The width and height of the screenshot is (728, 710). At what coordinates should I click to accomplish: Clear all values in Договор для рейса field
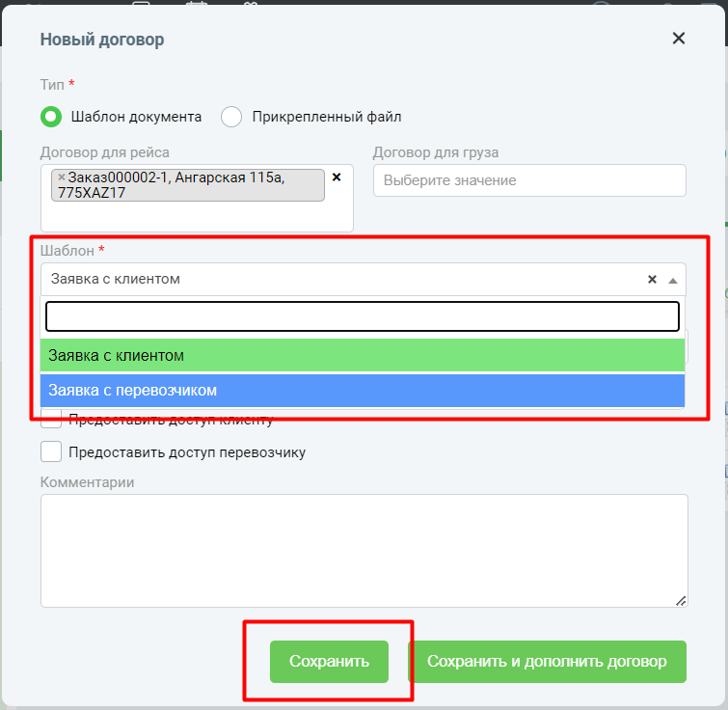click(x=337, y=177)
